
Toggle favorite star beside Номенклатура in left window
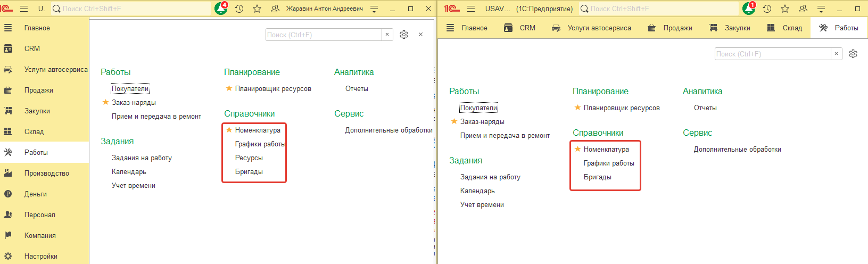[229, 130]
